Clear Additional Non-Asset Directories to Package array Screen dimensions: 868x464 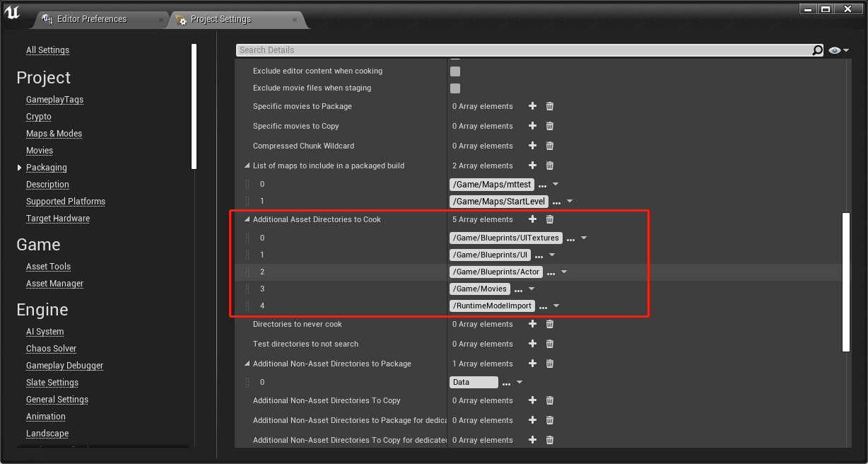click(x=550, y=364)
